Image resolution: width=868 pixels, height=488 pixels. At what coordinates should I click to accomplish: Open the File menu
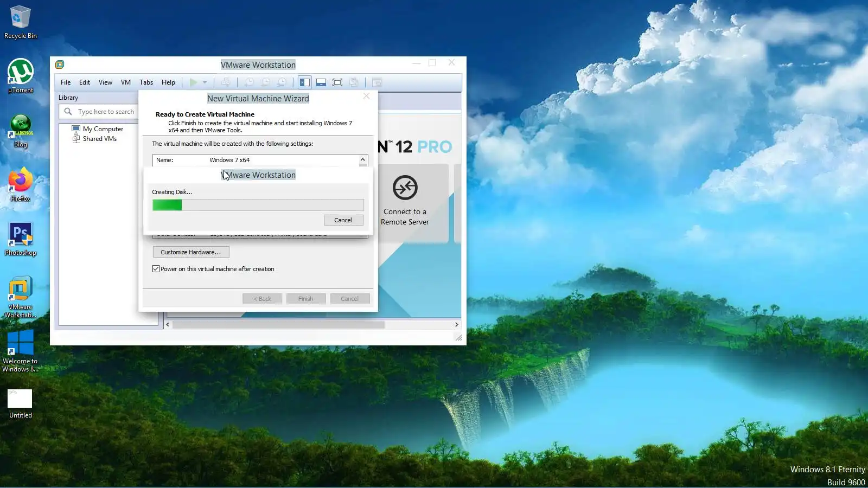(66, 82)
